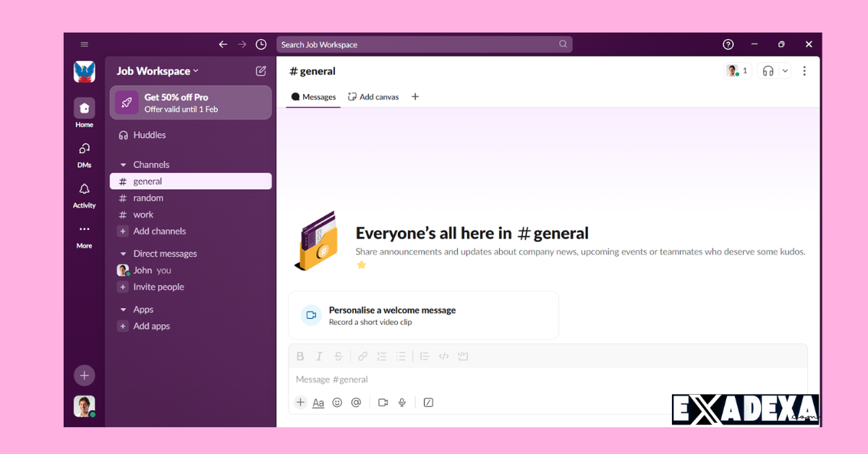Click the italic formatting icon
Viewport: 868px width, 454px height.
[319, 356]
